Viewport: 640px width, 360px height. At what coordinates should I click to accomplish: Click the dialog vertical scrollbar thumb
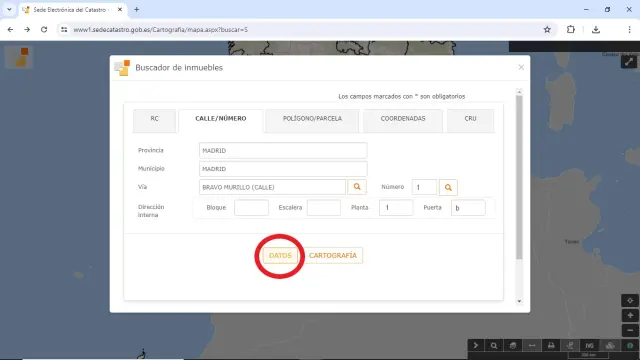pyautogui.click(x=519, y=177)
